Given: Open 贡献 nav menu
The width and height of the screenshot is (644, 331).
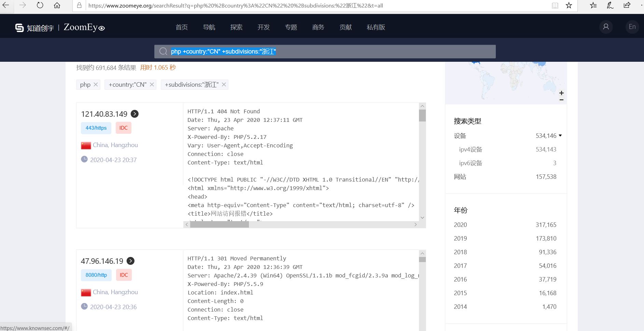Looking at the screenshot, I should tap(346, 27).
